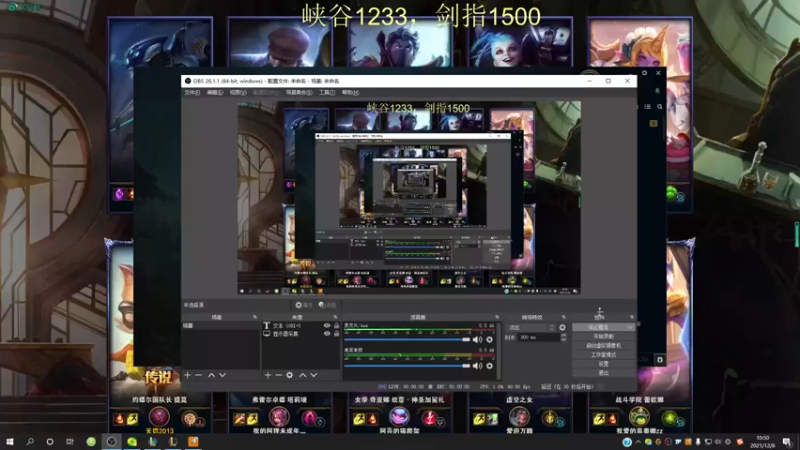Remove the selected scene with the minus button
This screenshot has width=800, height=450.
click(198, 375)
